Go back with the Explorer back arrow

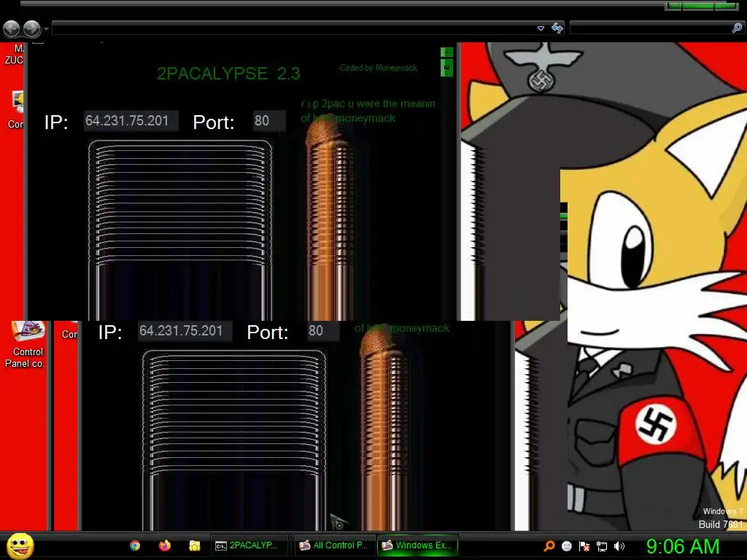click(12, 29)
